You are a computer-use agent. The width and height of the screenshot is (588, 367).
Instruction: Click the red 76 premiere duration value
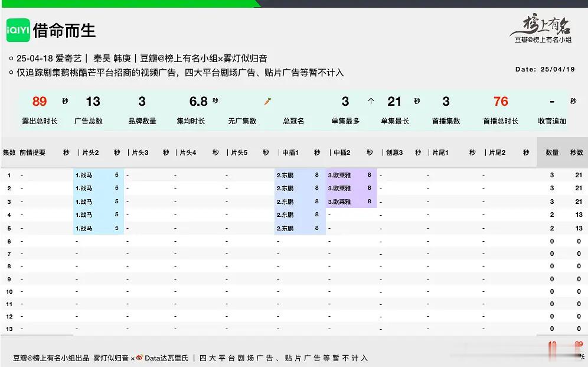pos(501,101)
